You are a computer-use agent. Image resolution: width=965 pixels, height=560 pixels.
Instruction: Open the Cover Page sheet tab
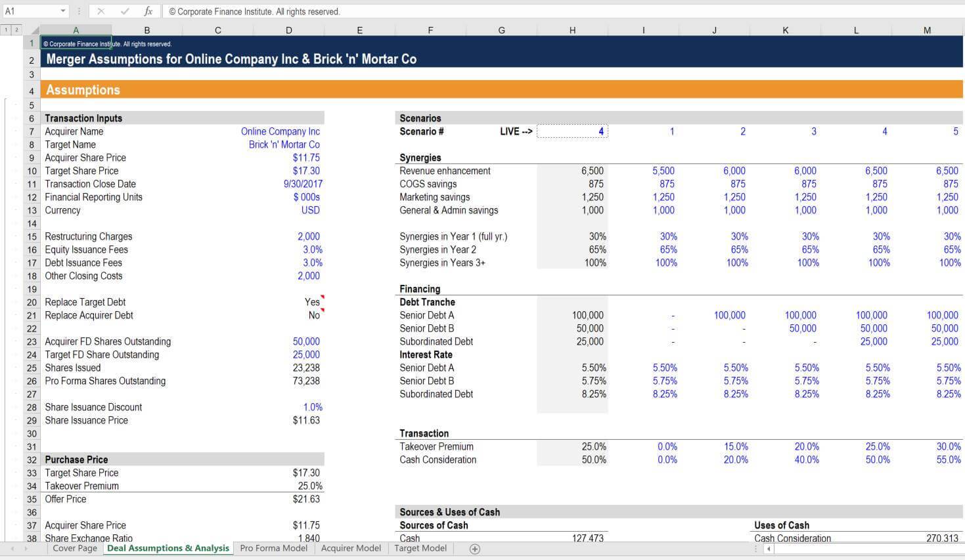[75, 548]
